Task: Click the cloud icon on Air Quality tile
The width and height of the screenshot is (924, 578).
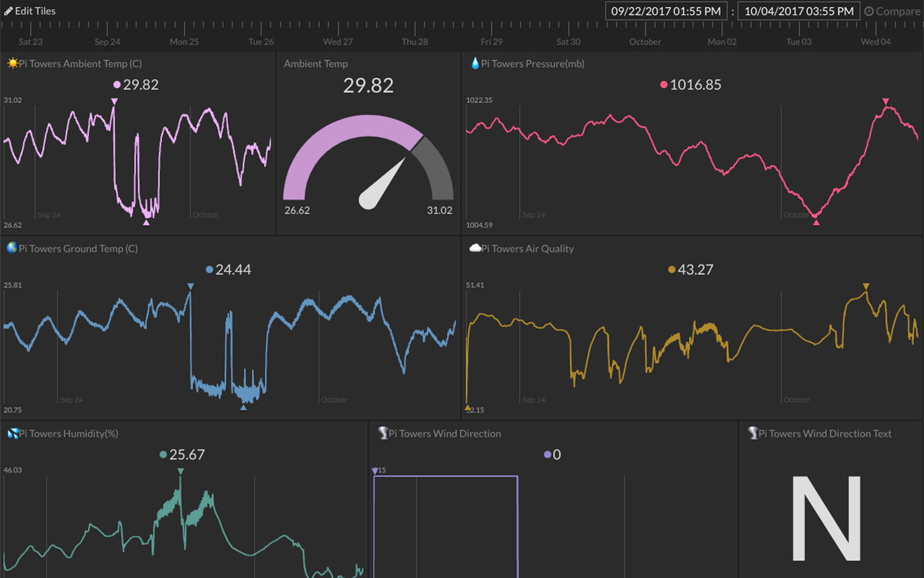Action: [475, 248]
